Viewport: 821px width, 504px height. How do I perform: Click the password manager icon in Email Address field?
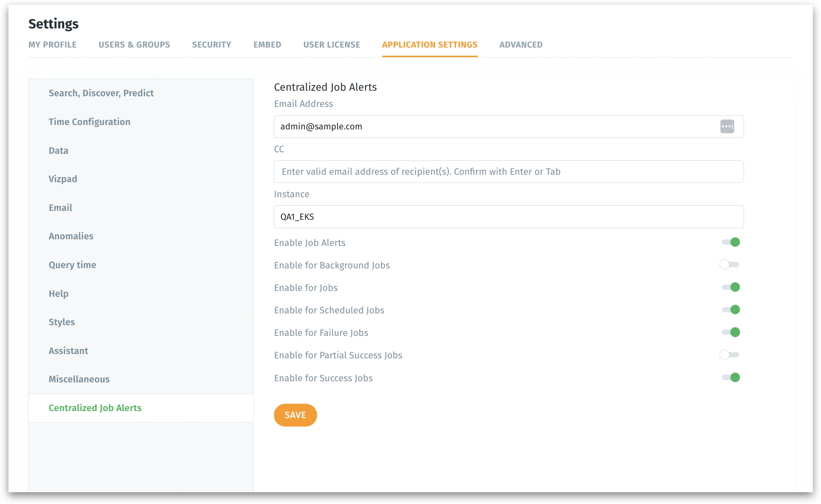(x=727, y=126)
